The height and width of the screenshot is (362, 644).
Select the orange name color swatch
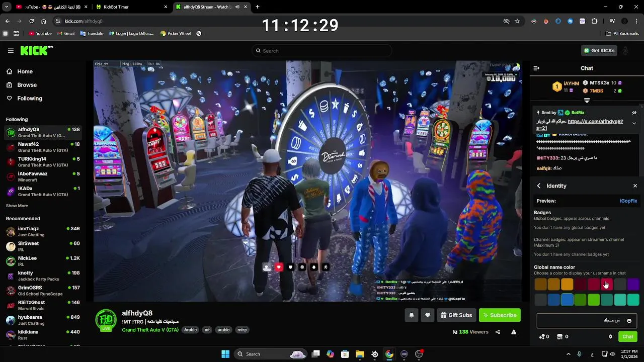click(x=567, y=285)
